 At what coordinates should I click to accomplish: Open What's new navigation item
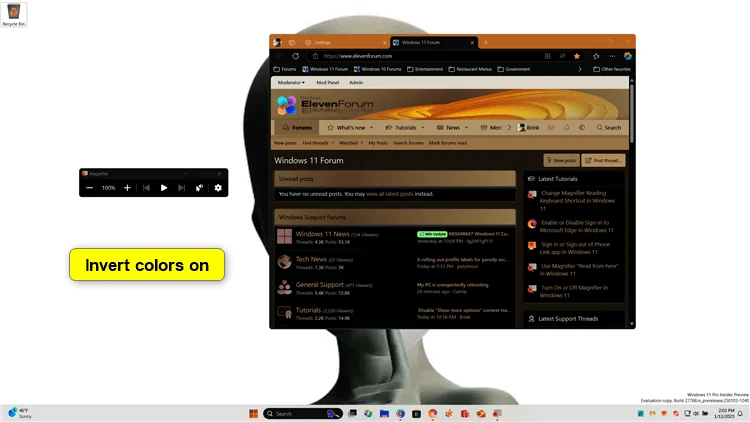[x=346, y=128]
